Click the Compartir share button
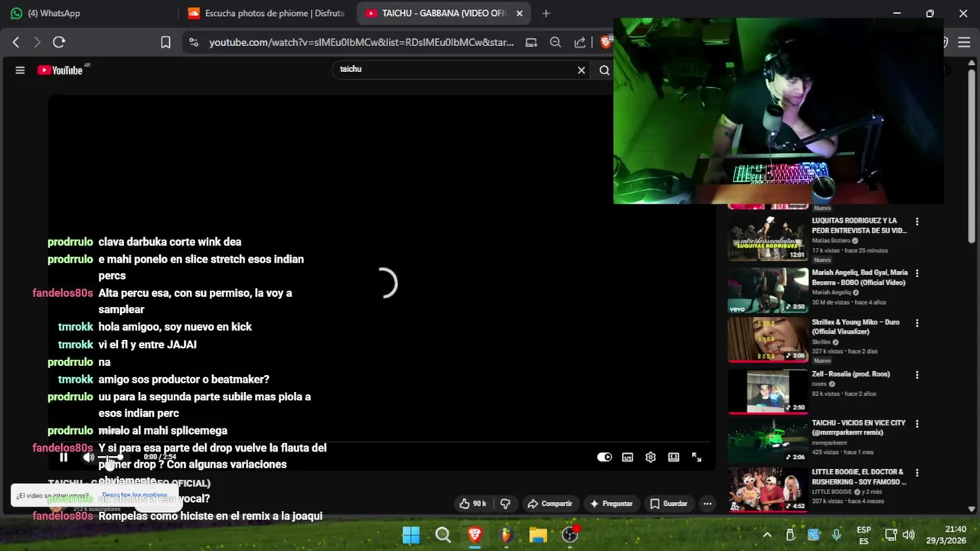The image size is (980, 551). (550, 504)
